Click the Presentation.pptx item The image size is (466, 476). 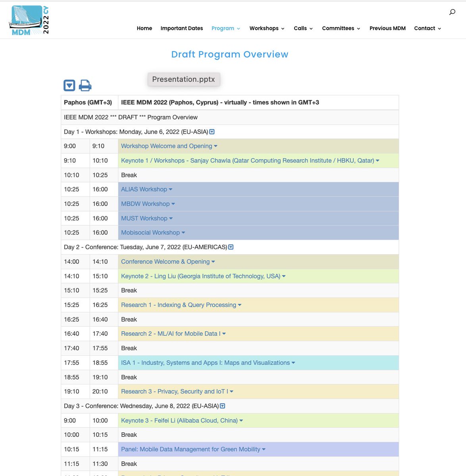point(183,79)
